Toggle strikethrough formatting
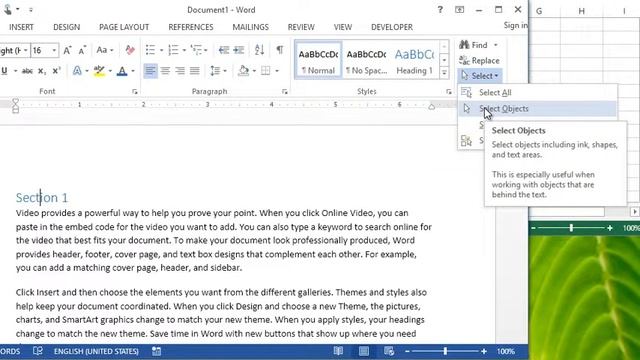Image resolution: width=640 pixels, height=360 pixels. [x=27, y=71]
